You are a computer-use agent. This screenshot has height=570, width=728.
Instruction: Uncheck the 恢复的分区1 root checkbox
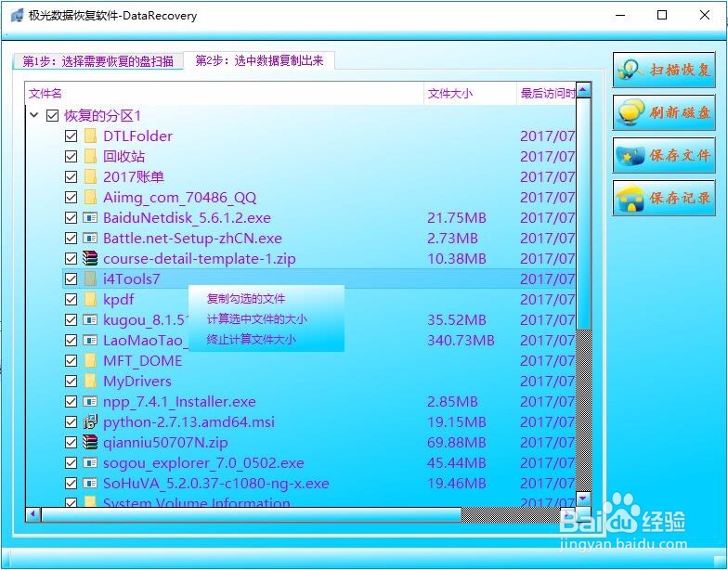[52, 115]
